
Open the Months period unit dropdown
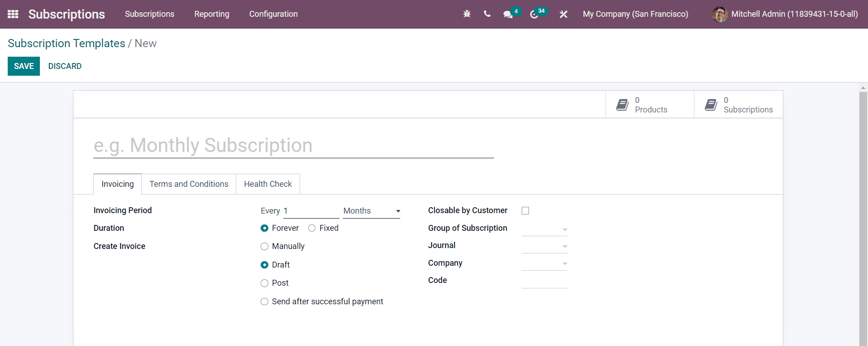coord(371,211)
